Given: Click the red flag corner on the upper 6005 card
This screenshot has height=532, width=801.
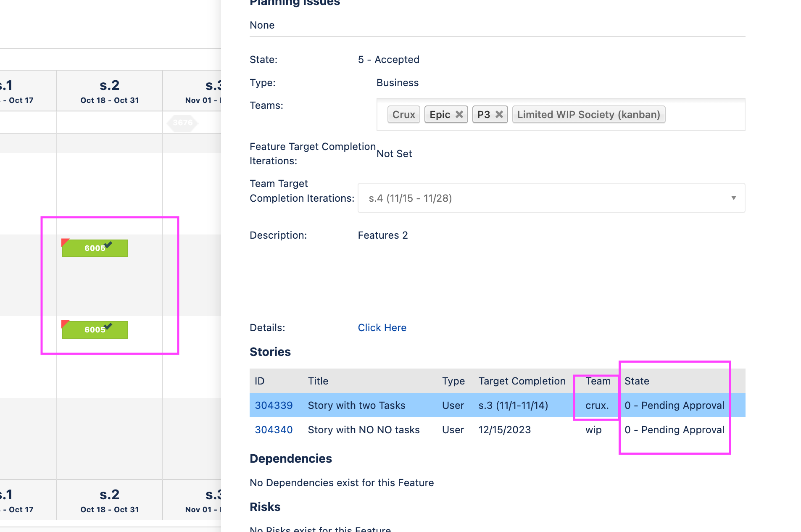Looking at the screenshot, I should (64, 242).
